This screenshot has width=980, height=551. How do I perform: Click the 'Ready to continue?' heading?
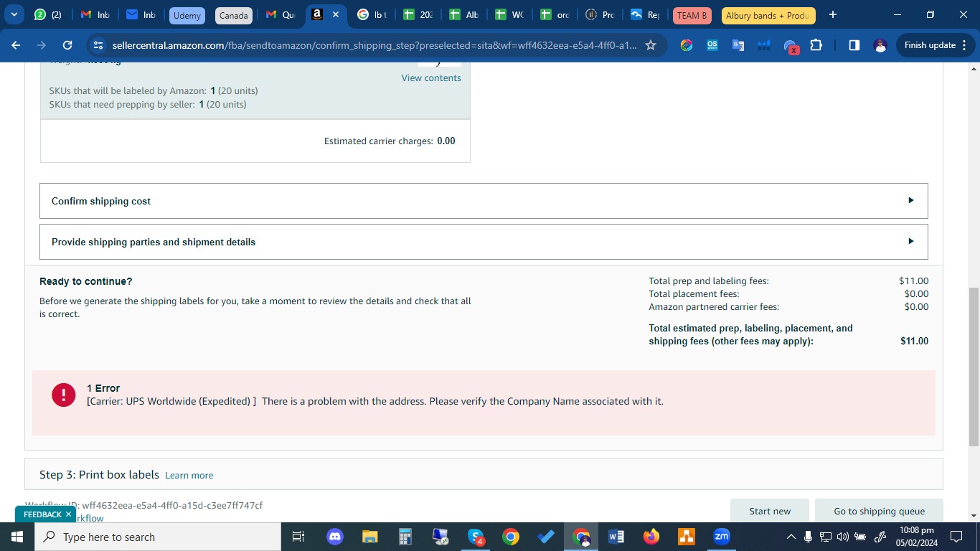[x=86, y=281]
